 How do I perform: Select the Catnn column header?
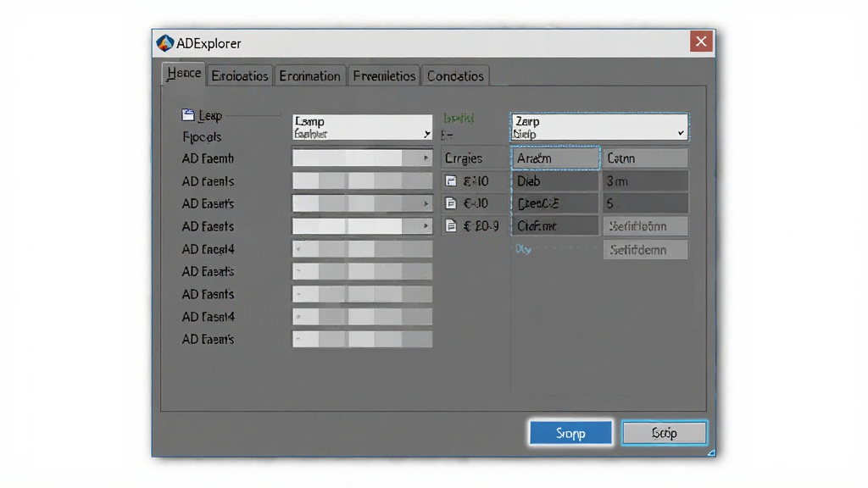tap(645, 158)
